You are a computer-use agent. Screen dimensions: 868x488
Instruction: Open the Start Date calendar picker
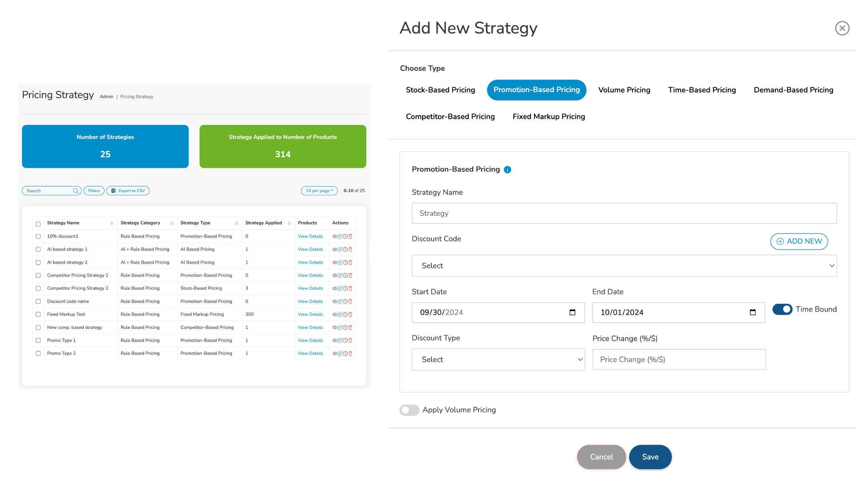(x=572, y=312)
